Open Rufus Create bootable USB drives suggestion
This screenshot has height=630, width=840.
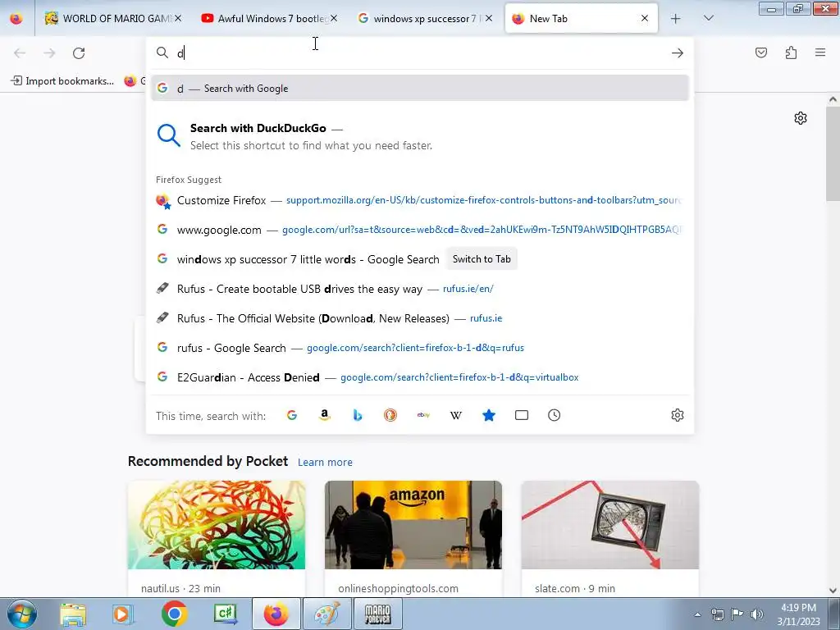point(420,289)
